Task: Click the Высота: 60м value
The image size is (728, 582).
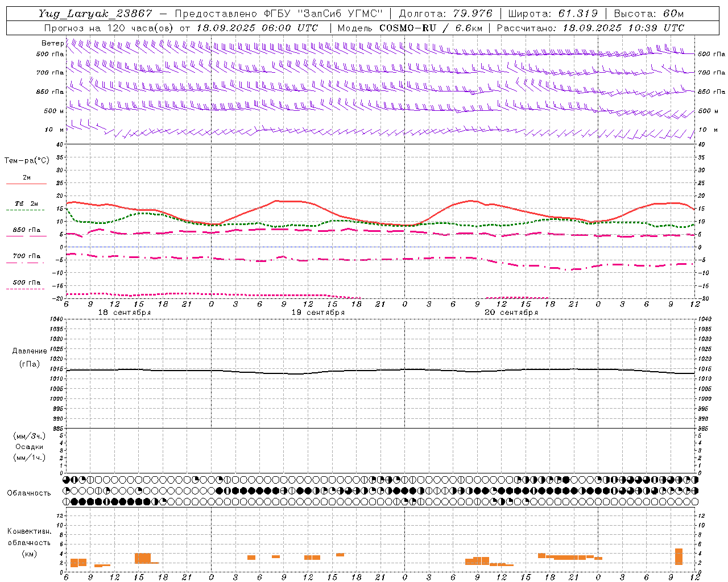Action: [649, 14]
